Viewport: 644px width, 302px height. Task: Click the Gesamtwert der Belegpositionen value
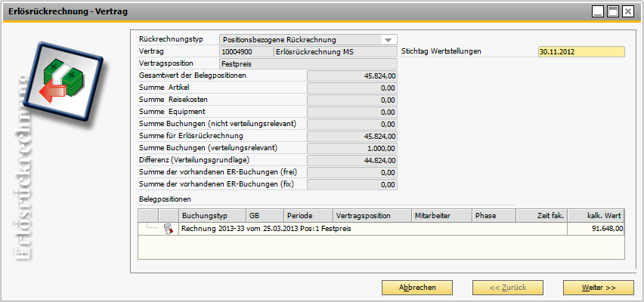pyautogui.click(x=352, y=76)
